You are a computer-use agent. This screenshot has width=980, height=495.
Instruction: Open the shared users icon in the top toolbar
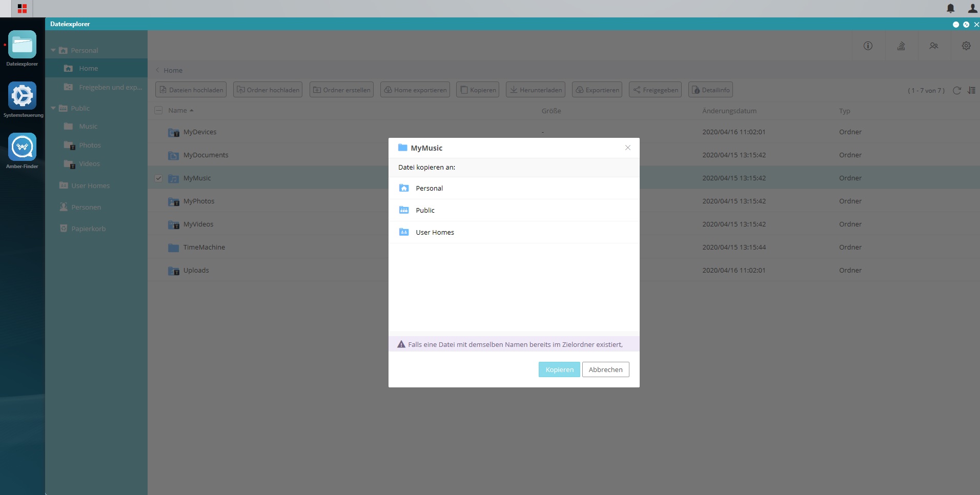coord(934,46)
